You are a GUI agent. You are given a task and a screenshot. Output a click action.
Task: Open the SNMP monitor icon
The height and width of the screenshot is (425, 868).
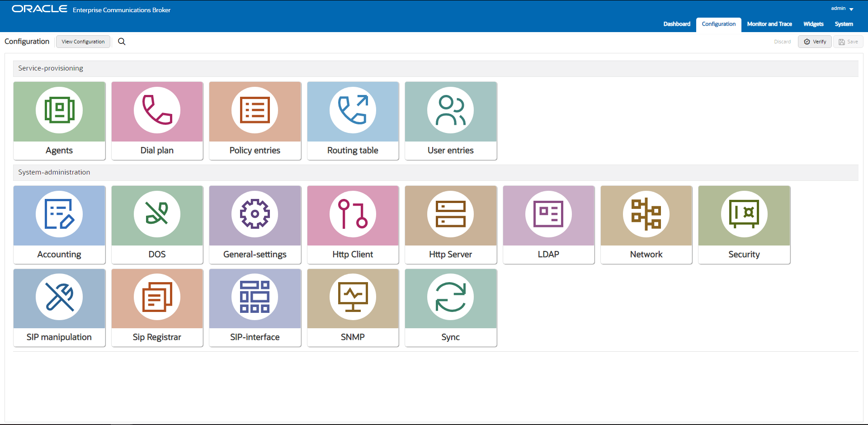[x=353, y=297]
